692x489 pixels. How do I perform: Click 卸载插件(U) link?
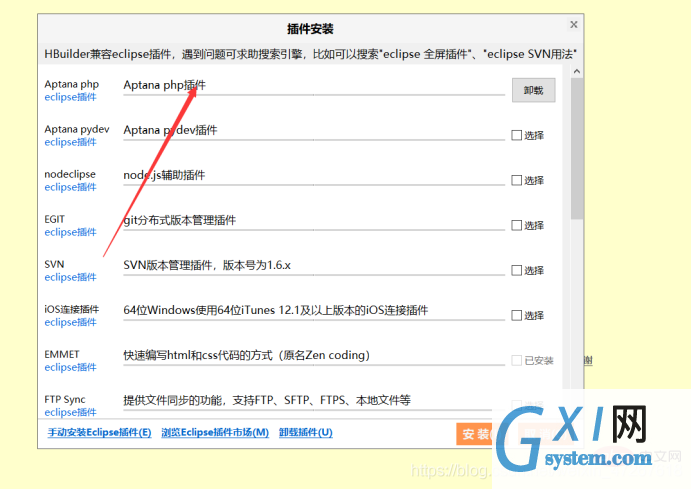305,433
